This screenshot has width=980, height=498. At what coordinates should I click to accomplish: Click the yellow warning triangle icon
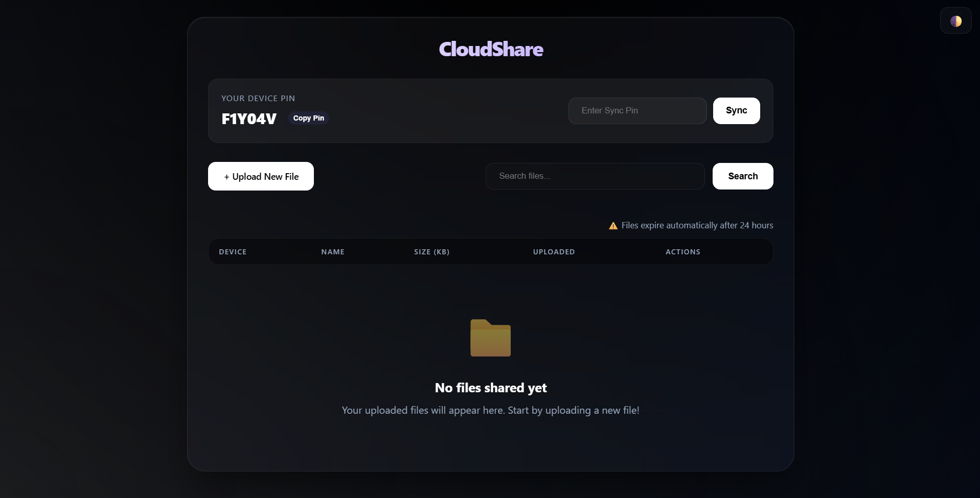[613, 226]
